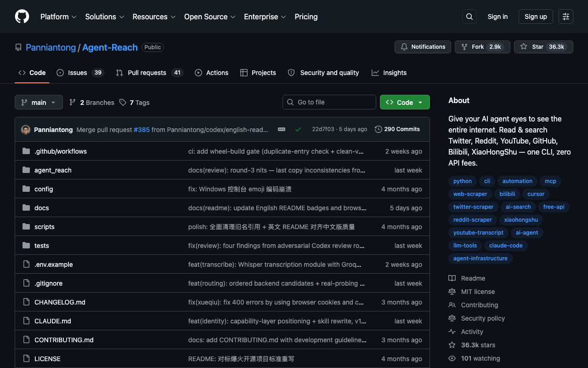Image resolution: width=588 pixels, height=368 pixels.
Task: View 36.3k stars link
Action: 478,345
